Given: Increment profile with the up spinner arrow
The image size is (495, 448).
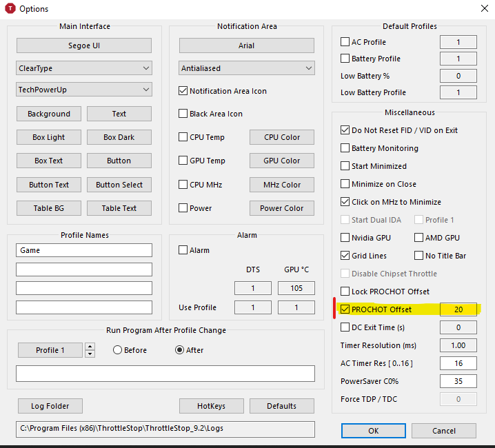Looking at the screenshot, I should [90, 347].
